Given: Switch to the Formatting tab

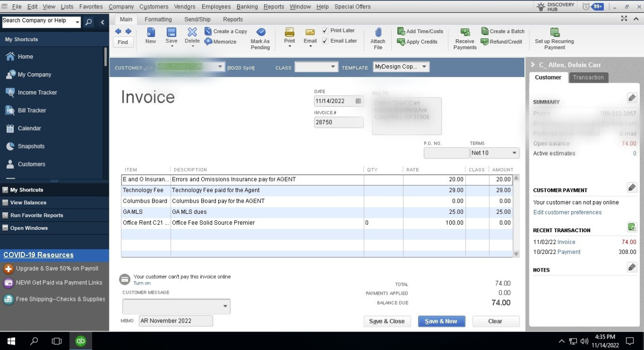Looking at the screenshot, I should [158, 19].
